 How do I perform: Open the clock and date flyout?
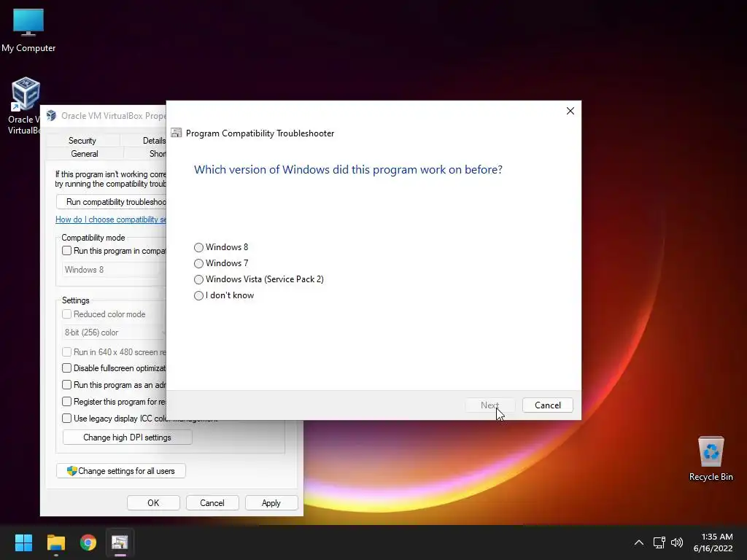pyautogui.click(x=713, y=542)
